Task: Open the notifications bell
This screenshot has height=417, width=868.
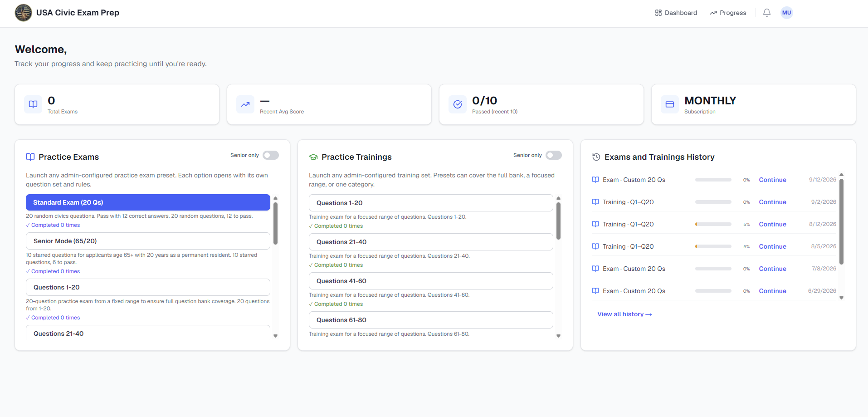Action: [767, 13]
